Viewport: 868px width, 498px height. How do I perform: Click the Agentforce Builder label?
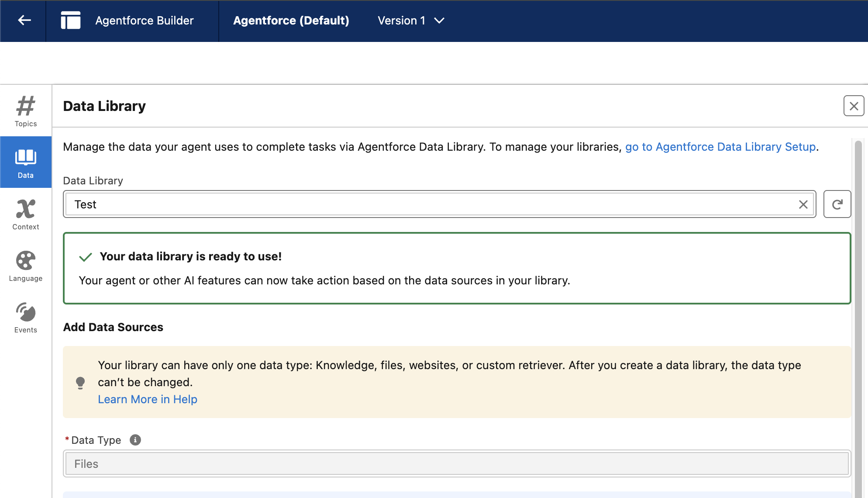tap(144, 21)
